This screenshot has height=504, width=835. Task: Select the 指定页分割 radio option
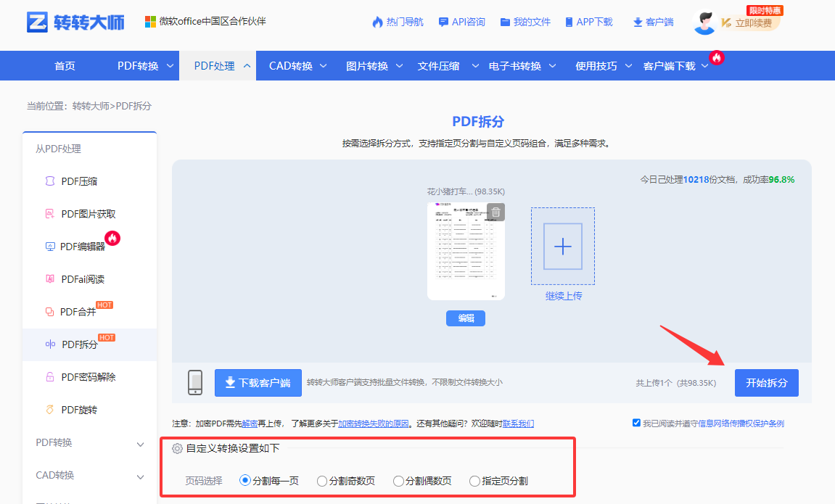tap(474, 481)
